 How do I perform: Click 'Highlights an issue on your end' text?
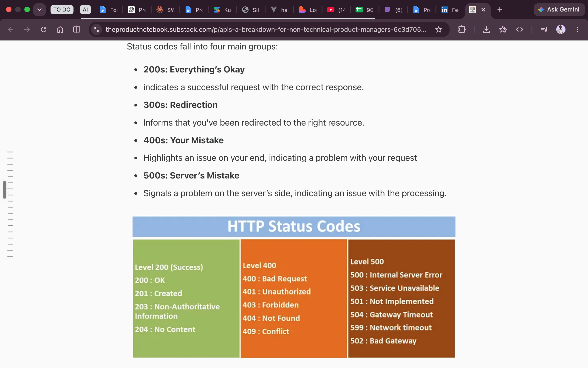pos(280,158)
